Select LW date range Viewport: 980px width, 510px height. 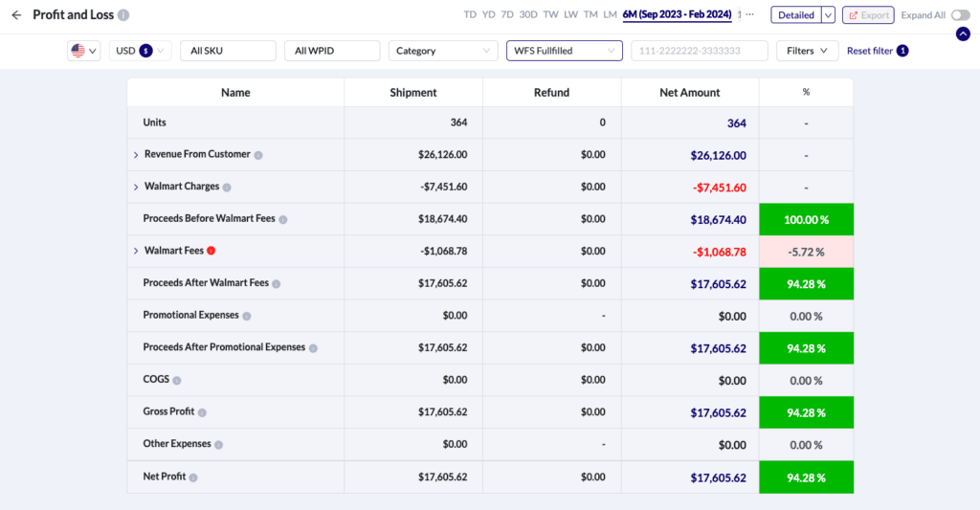tap(570, 14)
